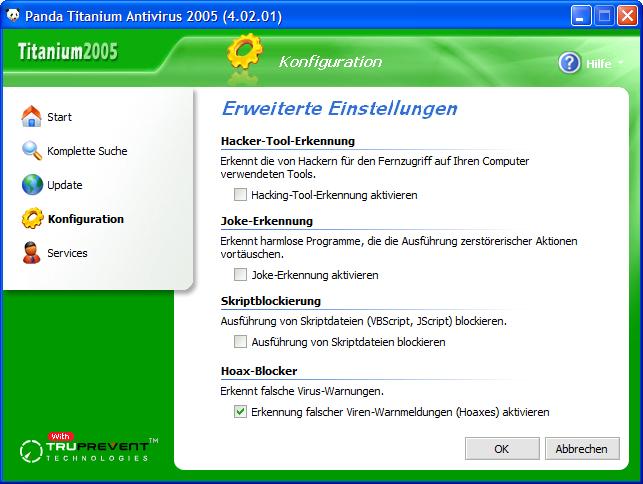This screenshot has height=484, width=643.
Task: Click the TruPrevent Technologies logo
Action: [88, 449]
